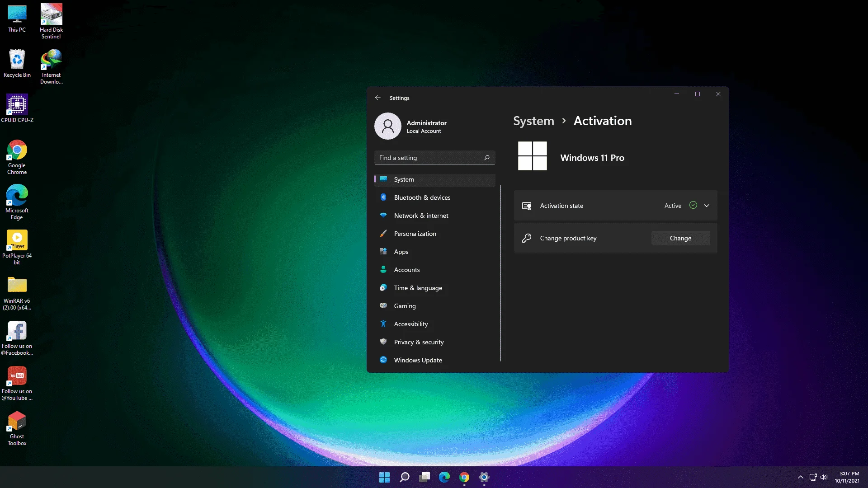Open Accounts settings category
This screenshot has height=488, width=868.
(x=435, y=270)
